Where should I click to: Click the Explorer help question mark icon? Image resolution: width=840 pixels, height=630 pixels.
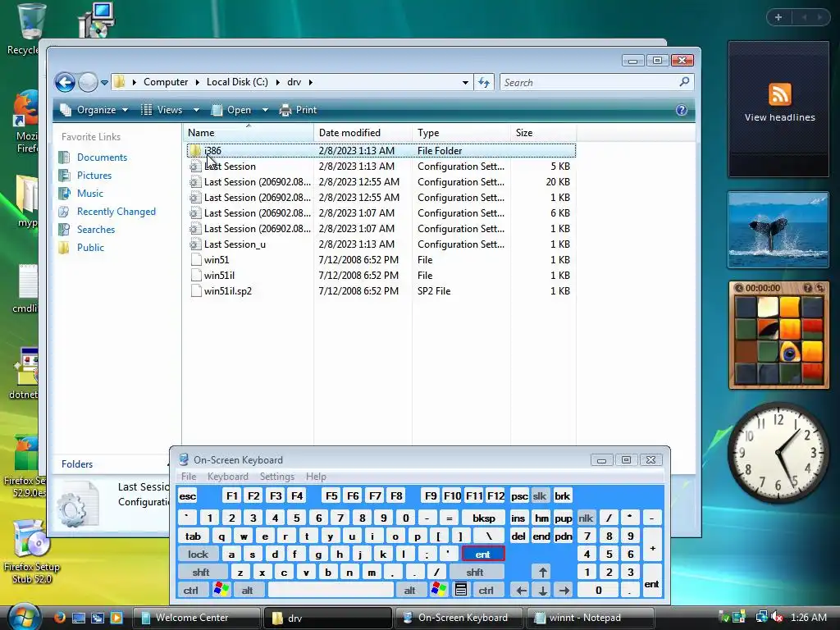click(682, 110)
